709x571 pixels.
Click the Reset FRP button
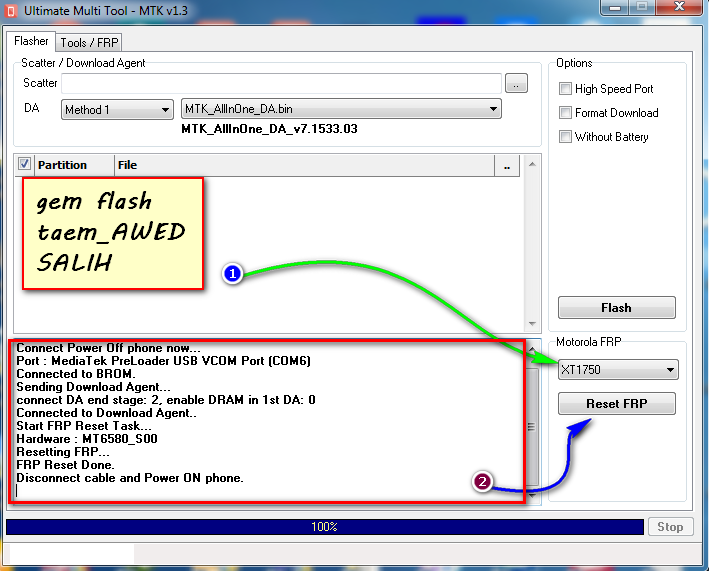click(x=616, y=403)
